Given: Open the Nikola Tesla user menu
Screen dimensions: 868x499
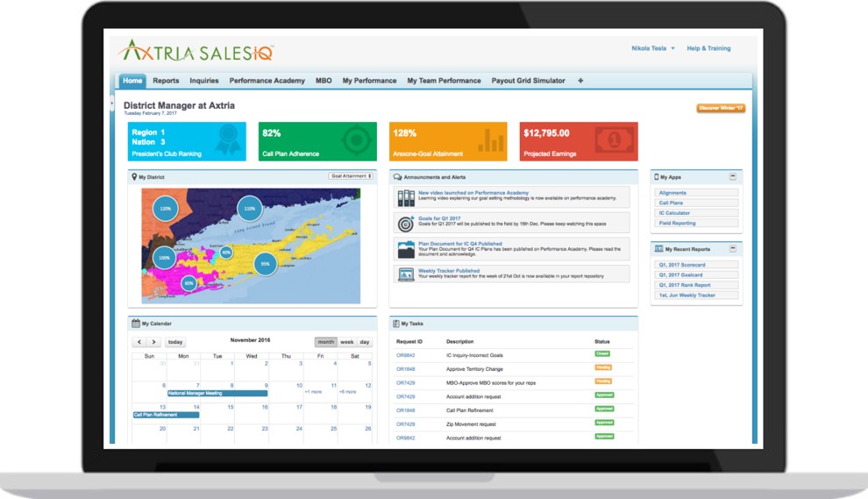Looking at the screenshot, I should tap(653, 48).
